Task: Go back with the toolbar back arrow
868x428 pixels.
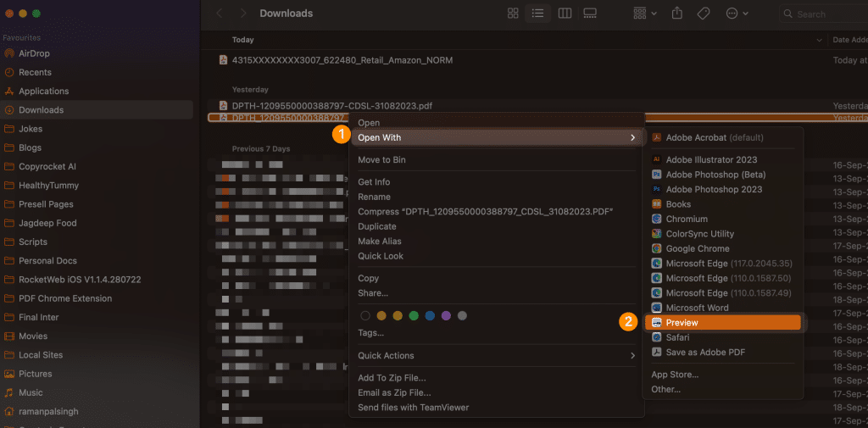Action: coord(220,14)
